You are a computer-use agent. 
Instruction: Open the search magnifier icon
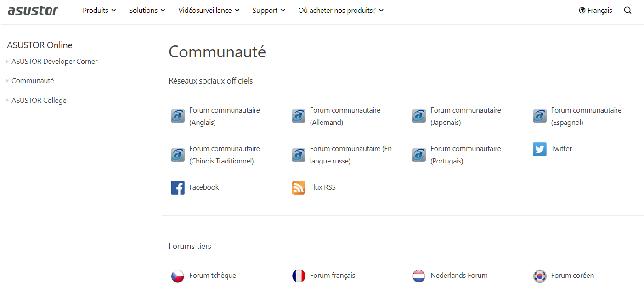627,11
